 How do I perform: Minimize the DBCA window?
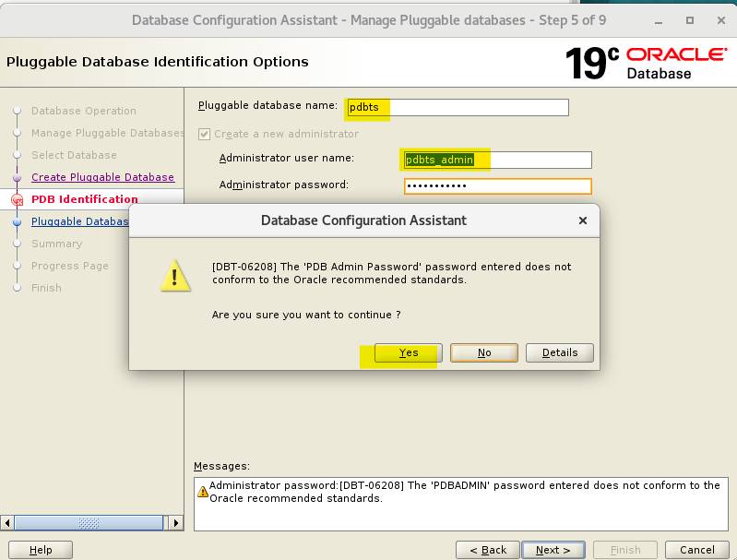coord(659,20)
